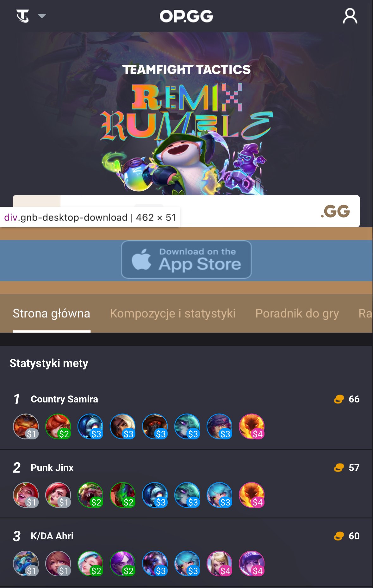Click last $4 champion icon in K/DA Ahri
The height and width of the screenshot is (588, 373).
pos(252,563)
